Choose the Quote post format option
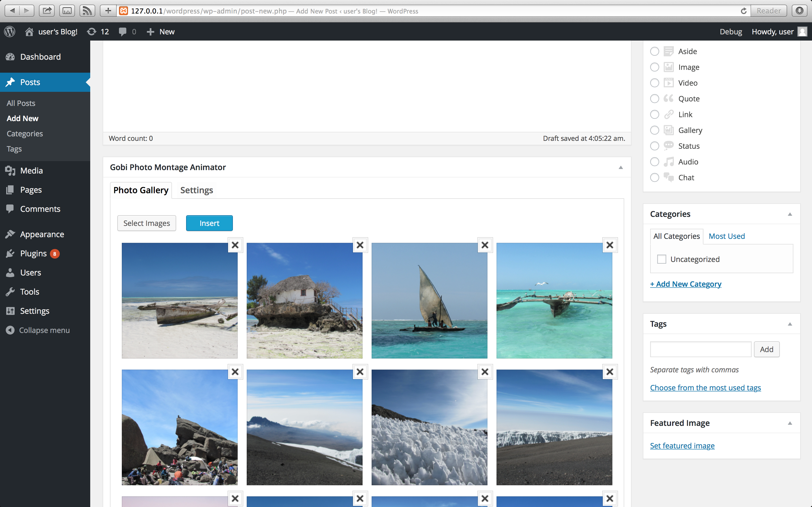 654,99
